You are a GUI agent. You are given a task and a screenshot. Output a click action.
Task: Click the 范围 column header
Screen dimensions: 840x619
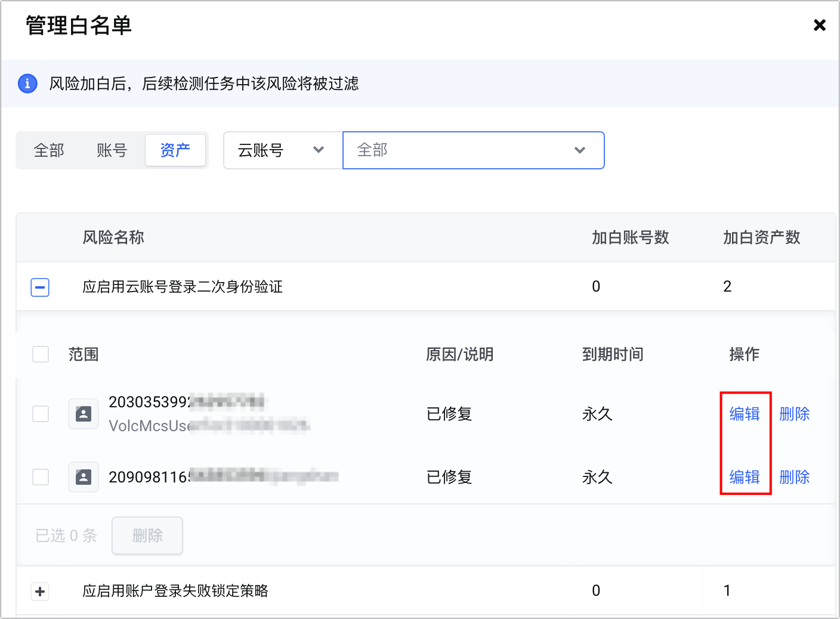(x=84, y=354)
